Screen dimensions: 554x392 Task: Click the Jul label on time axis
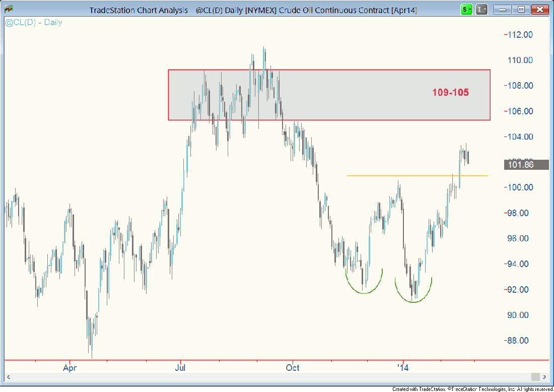[x=180, y=368]
